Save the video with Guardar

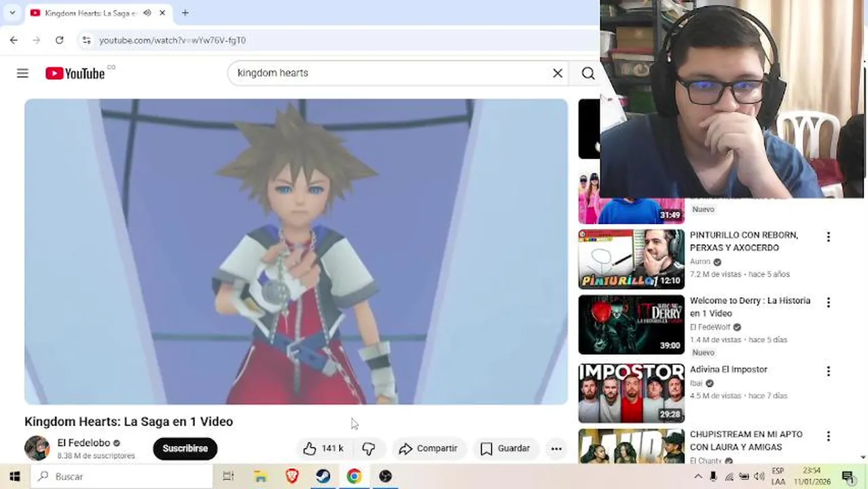[x=505, y=448]
